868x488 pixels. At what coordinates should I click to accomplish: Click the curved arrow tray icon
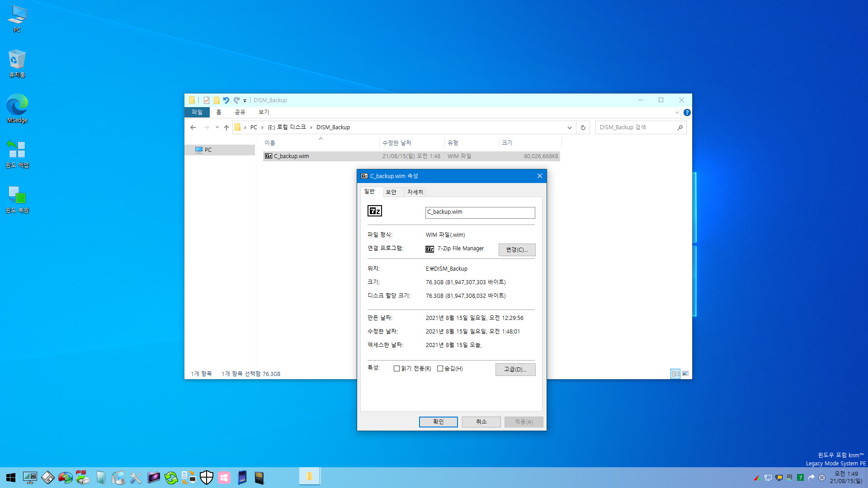click(811, 478)
